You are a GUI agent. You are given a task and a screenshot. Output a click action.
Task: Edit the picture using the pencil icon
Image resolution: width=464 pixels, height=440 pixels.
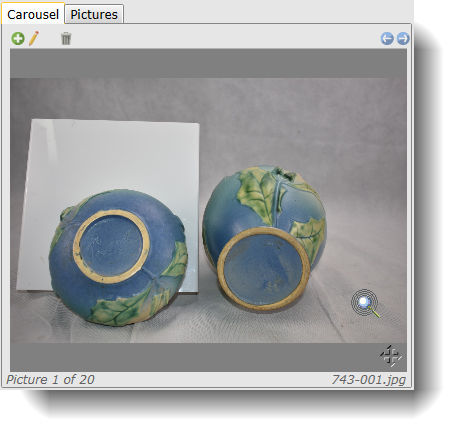pyautogui.click(x=34, y=38)
